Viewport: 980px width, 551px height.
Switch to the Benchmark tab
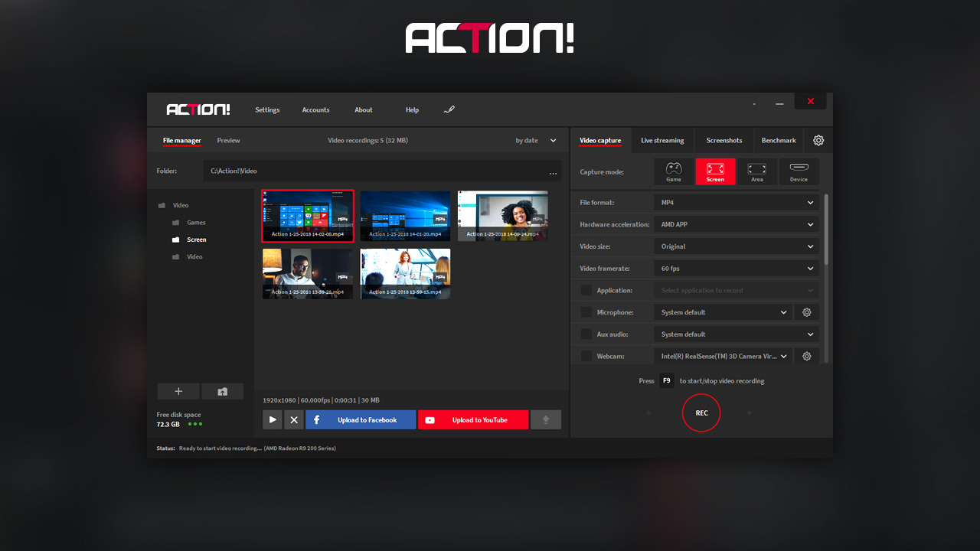click(x=779, y=140)
